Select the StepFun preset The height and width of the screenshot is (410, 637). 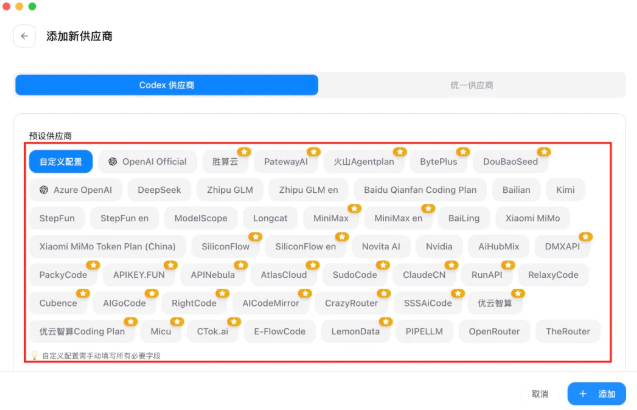[57, 218]
